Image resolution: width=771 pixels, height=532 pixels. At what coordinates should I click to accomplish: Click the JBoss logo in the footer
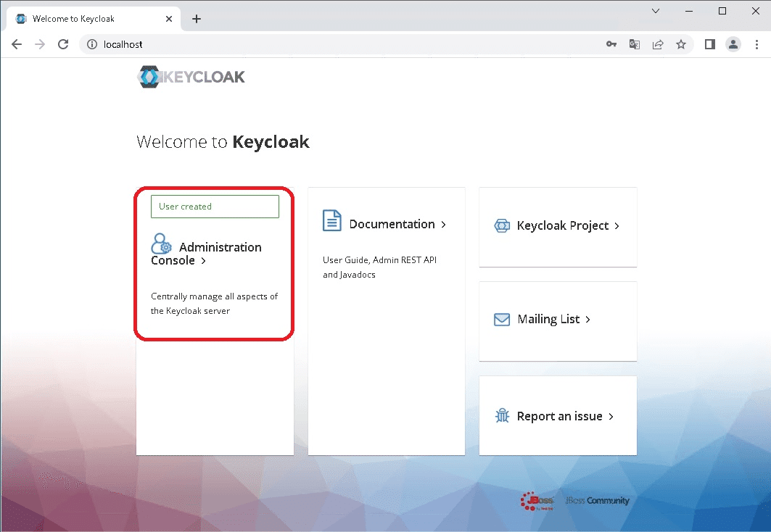(537, 501)
